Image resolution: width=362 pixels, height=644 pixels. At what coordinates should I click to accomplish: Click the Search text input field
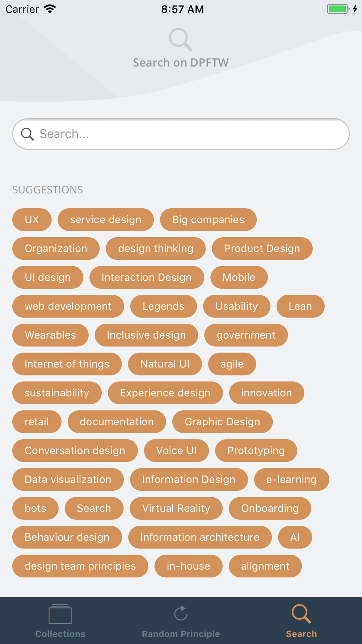pos(188,134)
